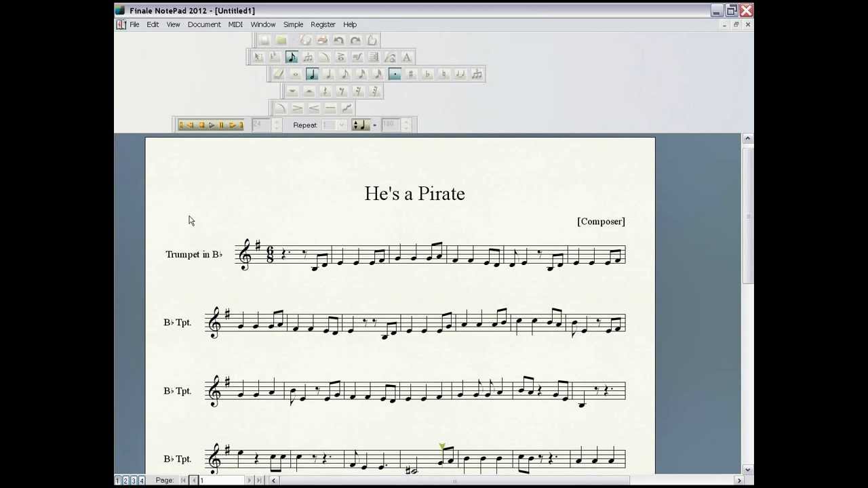This screenshot has width=868, height=488.
Task: Go to last page arrow button
Action: click(258, 480)
